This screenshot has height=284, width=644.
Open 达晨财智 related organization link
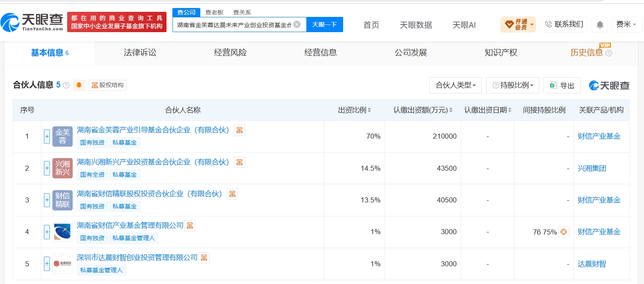[x=592, y=264]
